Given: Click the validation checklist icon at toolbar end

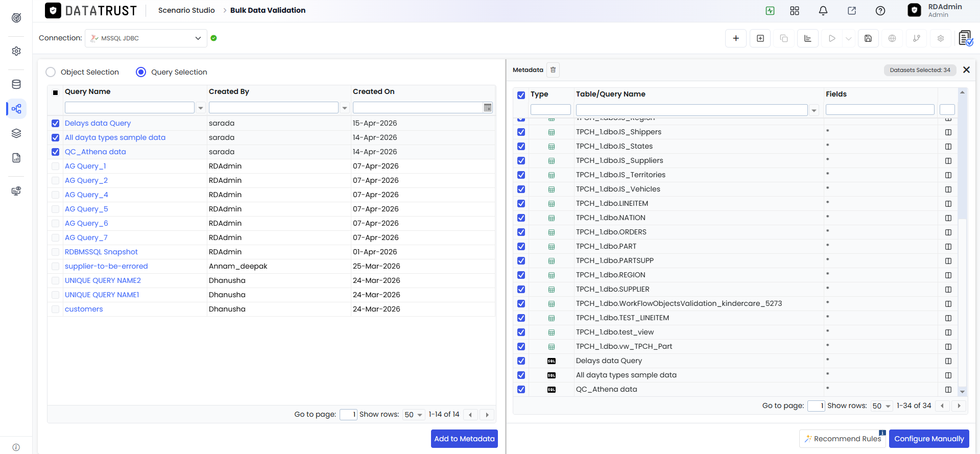Looking at the screenshot, I should tap(966, 38).
